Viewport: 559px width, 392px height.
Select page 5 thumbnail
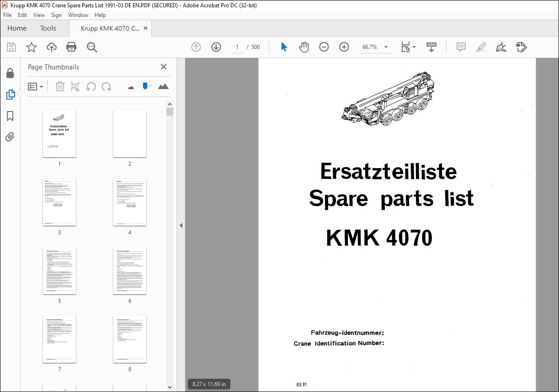[x=59, y=270]
